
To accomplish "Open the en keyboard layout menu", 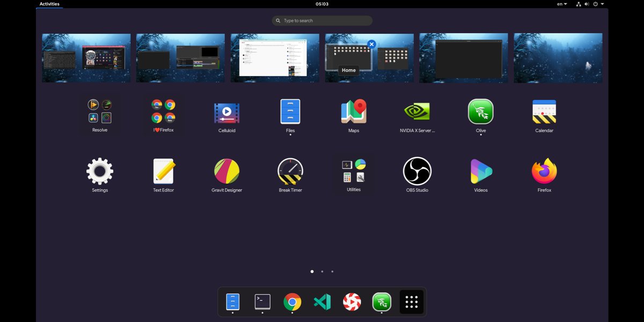I will pyautogui.click(x=562, y=4).
